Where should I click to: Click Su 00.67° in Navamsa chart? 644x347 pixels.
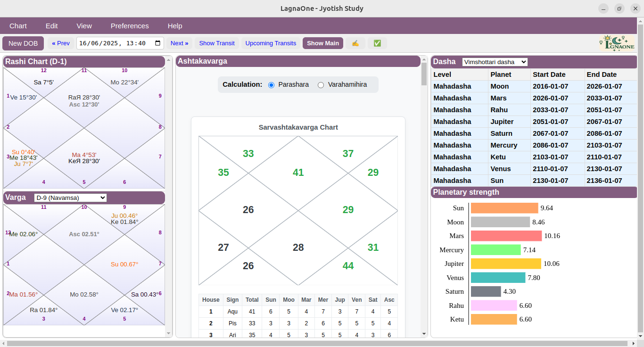tap(124, 264)
